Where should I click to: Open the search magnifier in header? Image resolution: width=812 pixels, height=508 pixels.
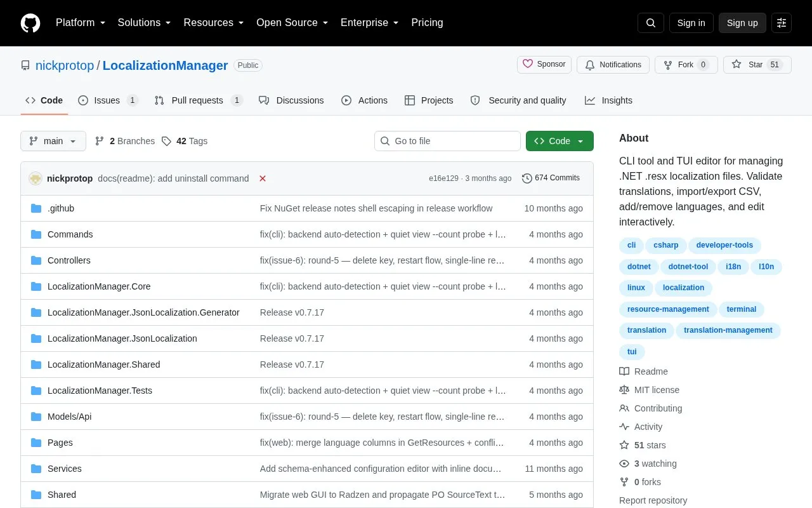[651, 23]
